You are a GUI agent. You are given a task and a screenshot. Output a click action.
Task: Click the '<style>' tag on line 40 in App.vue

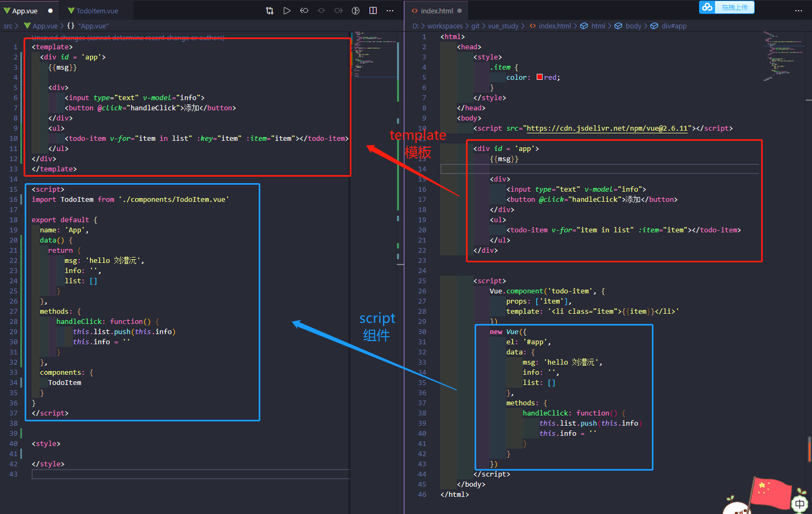[46, 444]
